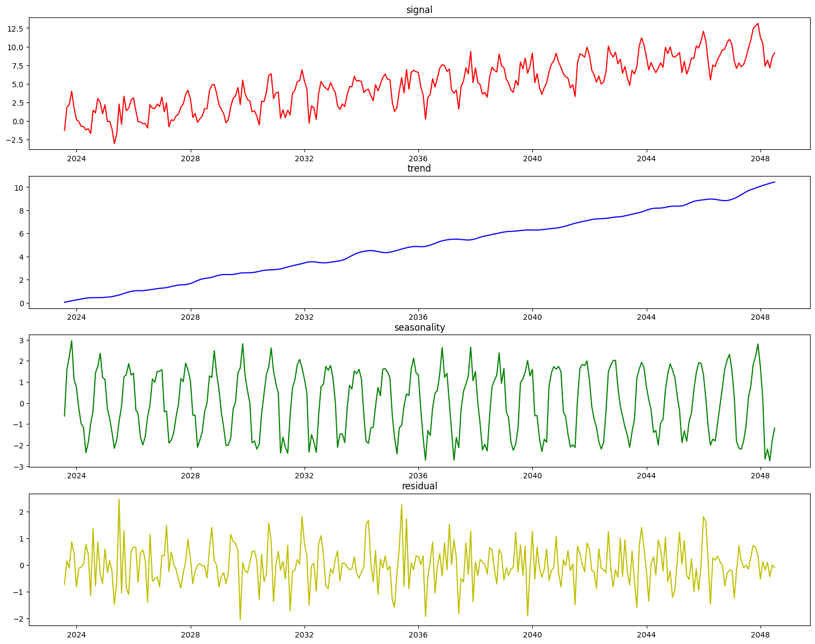Select the 0 y-axis label on seasonality plot
Image resolution: width=815 pixels, height=644 pixels.
point(20,403)
